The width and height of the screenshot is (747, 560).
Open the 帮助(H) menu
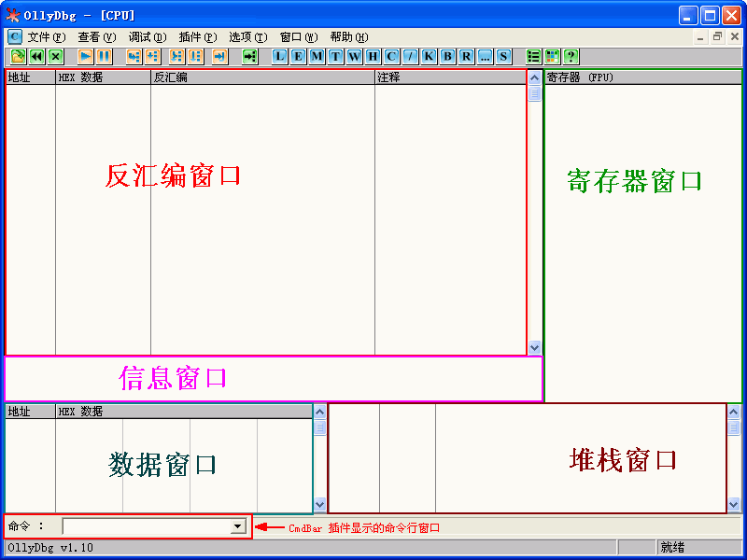coord(349,37)
